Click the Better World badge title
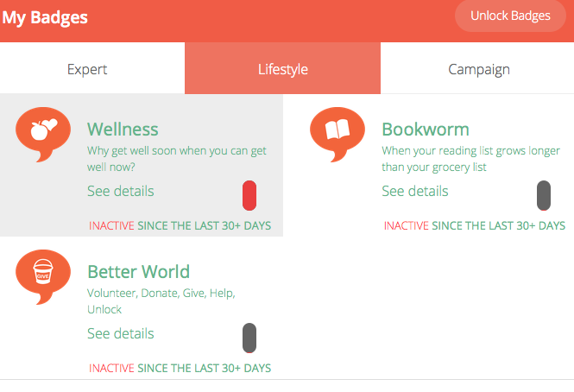The height and width of the screenshot is (392, 574). pyautogui.click(x=138, y=272)
